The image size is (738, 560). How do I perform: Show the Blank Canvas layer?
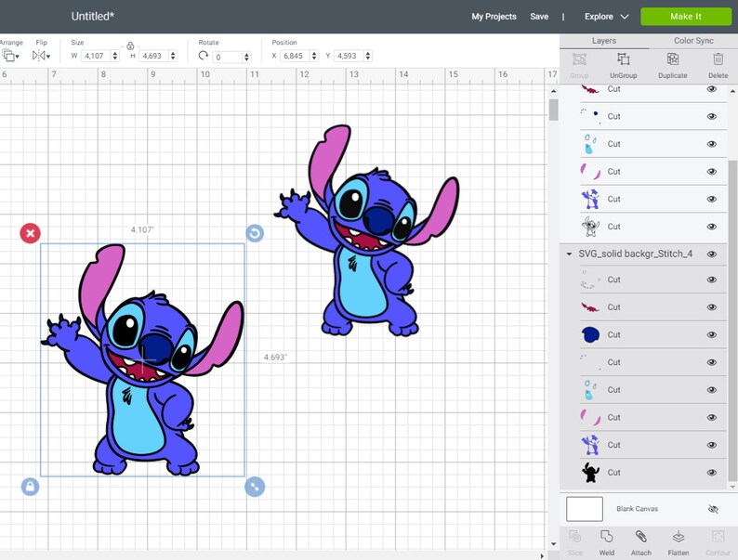click(x=713, y=509)
